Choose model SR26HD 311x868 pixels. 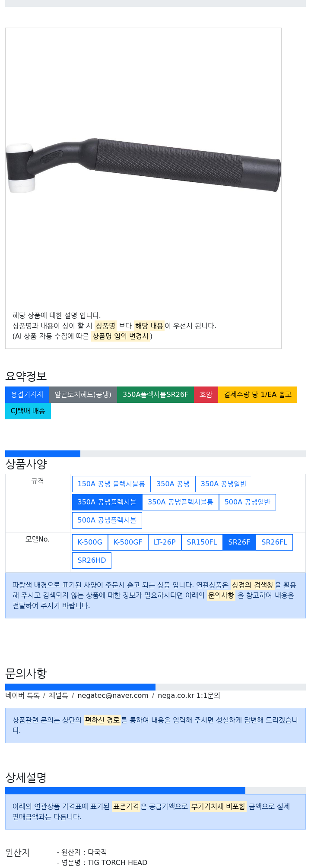92,560
